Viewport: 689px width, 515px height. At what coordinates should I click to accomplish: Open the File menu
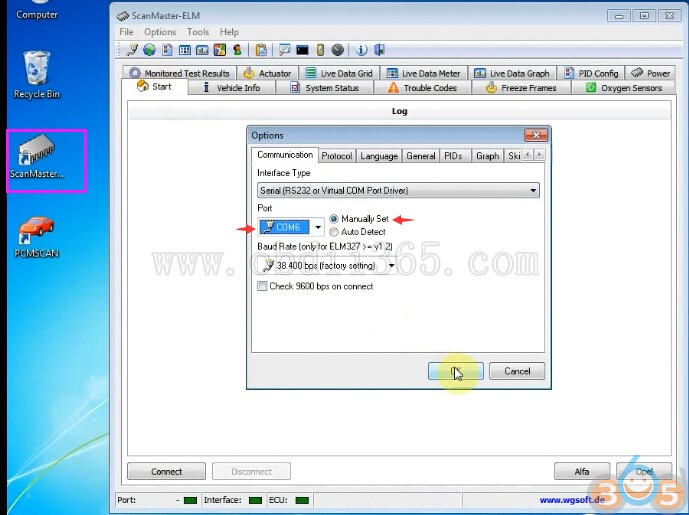126,32
